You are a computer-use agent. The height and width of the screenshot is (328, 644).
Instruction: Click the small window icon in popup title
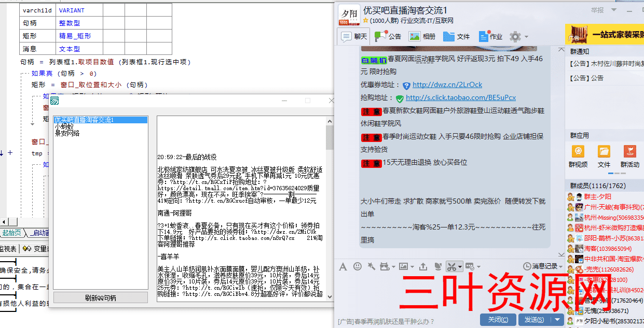point(54,100)
